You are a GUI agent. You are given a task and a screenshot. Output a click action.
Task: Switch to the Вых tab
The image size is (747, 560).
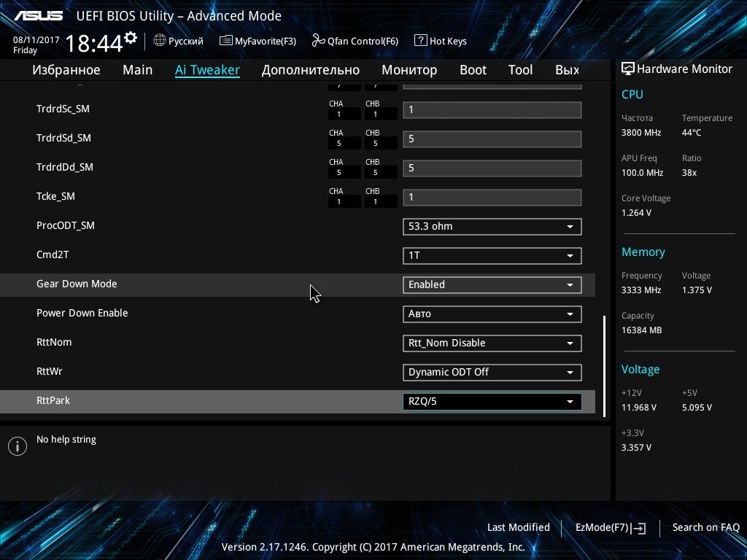pos(567,69)
